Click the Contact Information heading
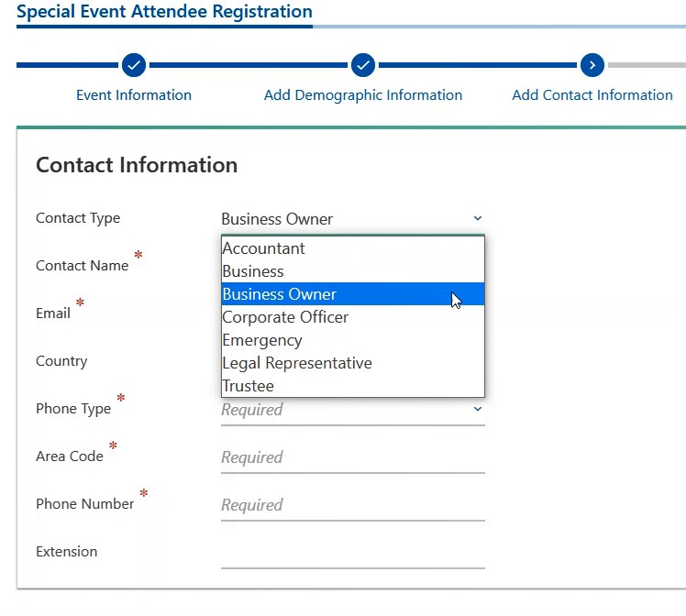Image resolution: width=686 pixels, height=616 pixels. (137, 165)
